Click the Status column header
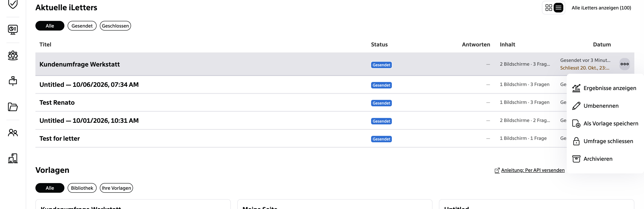The height and width of the screenshot is (209, 644). tap(379, 44)
